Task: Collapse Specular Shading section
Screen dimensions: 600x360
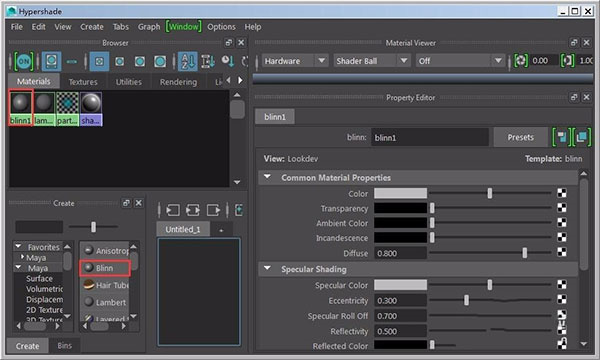Action: pos(267,269)
